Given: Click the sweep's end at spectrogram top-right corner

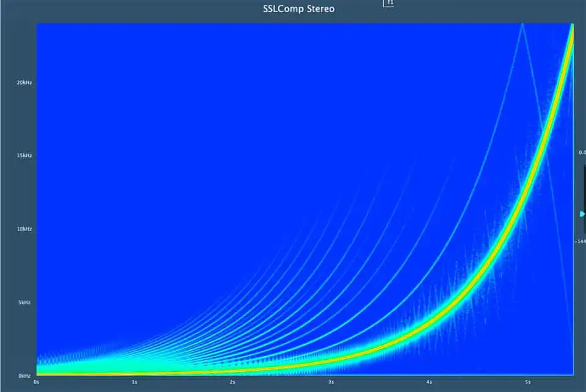Looking at the screenshot, I should tap(572, 26).
